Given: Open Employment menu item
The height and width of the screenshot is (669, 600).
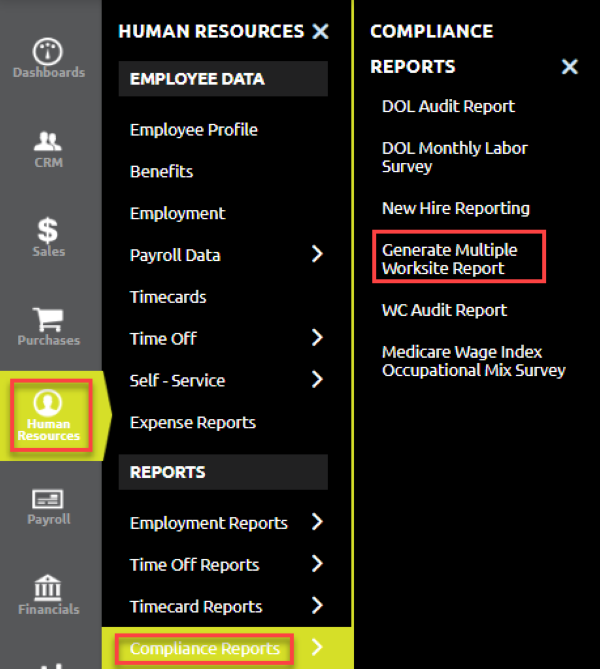Looking at the screenshot, I should point(177,213).
